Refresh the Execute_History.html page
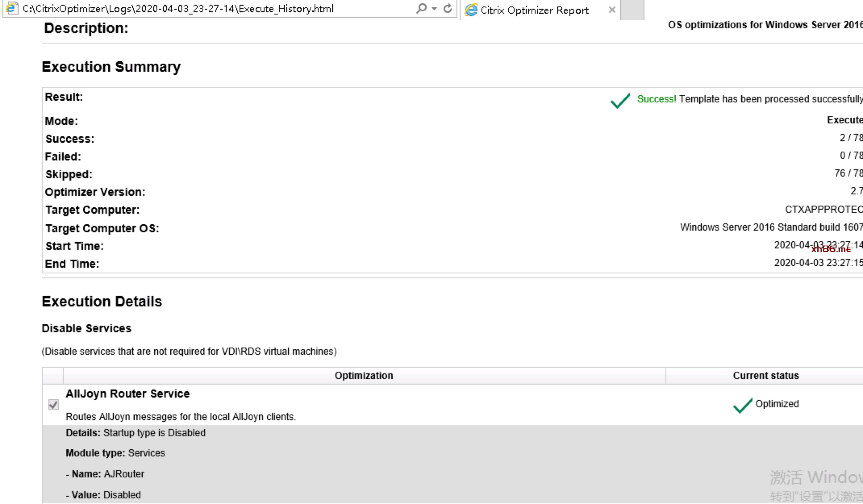The image size is (863, 504). tap(448, 8)
